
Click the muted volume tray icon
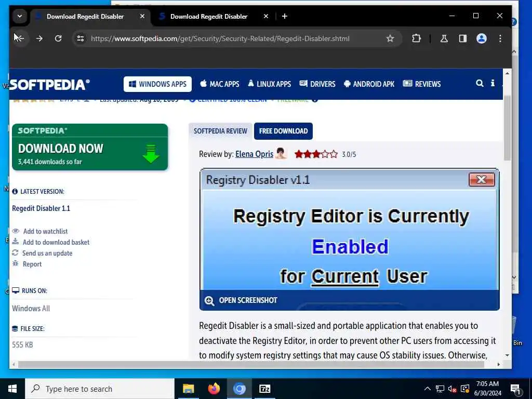tap(452, 389)
